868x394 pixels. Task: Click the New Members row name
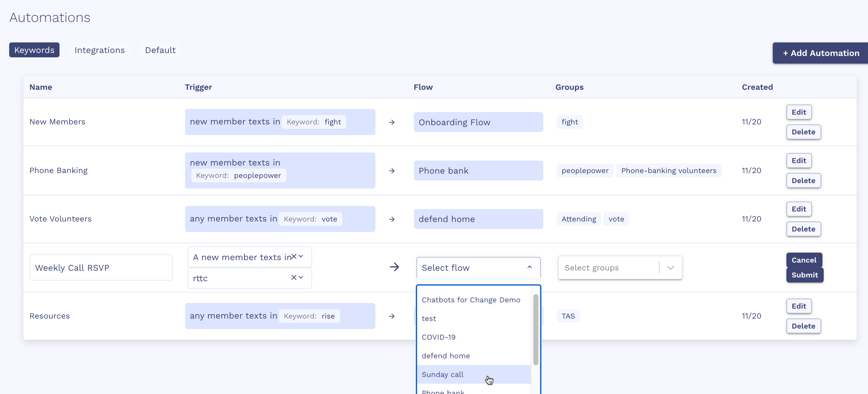click(57, 122)
